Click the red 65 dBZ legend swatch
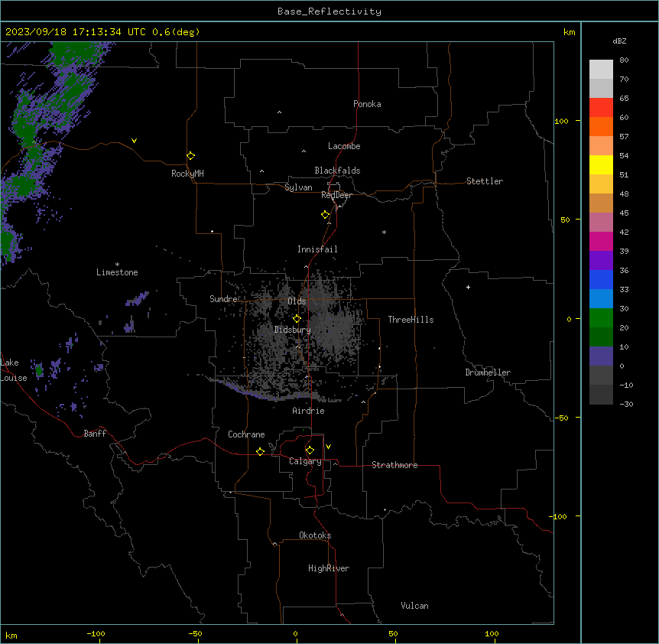This screenshot has width=659, height=644. 601,107
